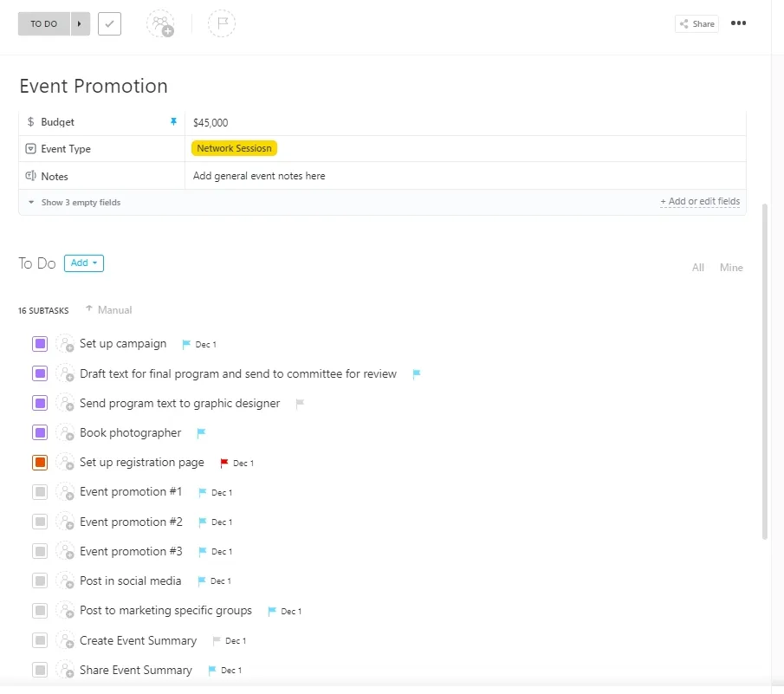The image size is (784, 694).
Task: Click the 16 SUBTASKS label
Action: tap(43, 310)
